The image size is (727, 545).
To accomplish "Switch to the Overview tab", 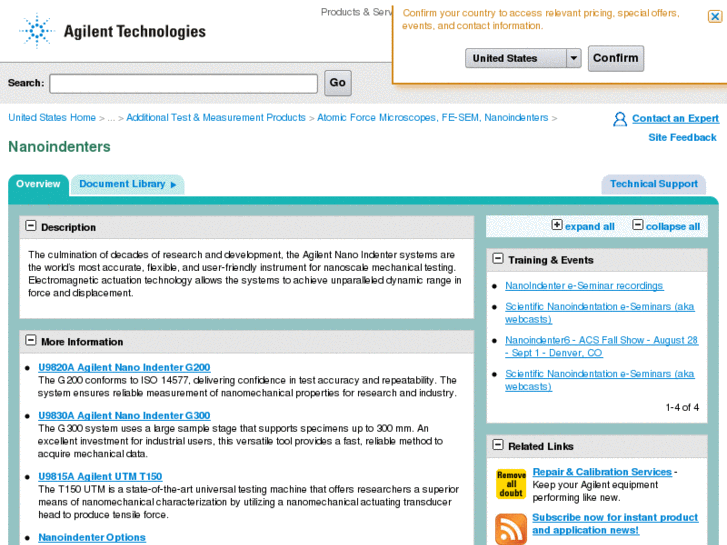I will click(38, 184).
